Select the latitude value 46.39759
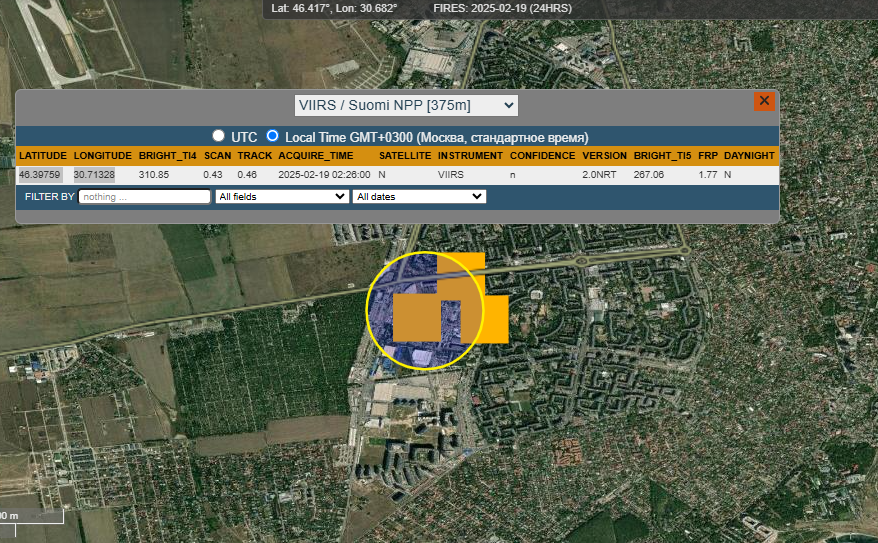The width and height of the screenshot is (878, 543). (x=40, y=175)
